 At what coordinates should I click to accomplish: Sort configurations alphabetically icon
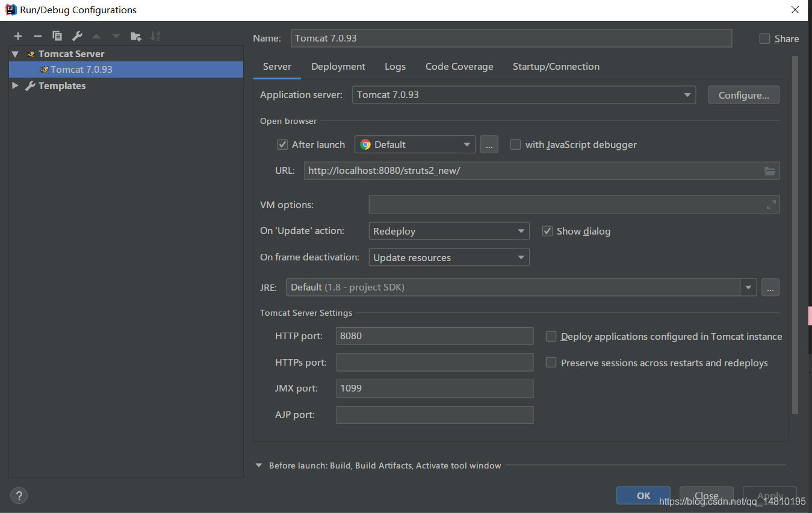coord(155,36)
